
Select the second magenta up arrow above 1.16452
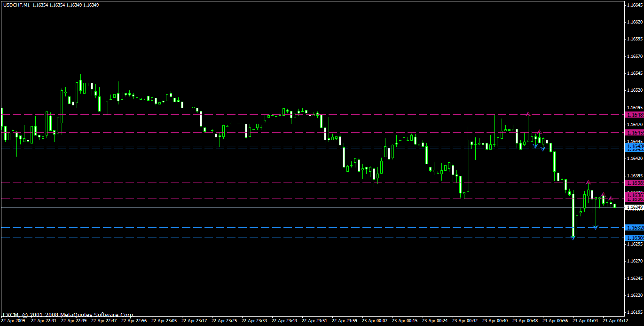click(x=539, y=132)
